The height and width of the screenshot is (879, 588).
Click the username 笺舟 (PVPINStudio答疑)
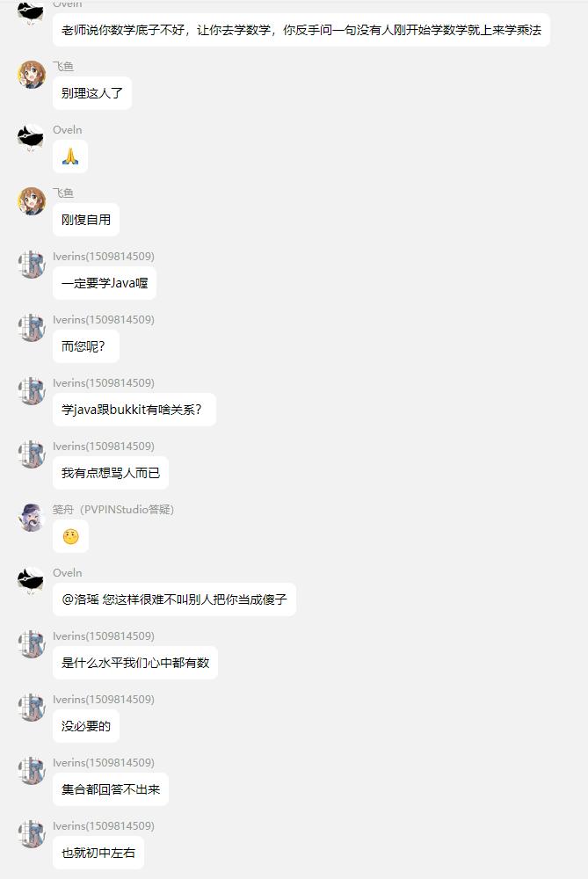113,510
